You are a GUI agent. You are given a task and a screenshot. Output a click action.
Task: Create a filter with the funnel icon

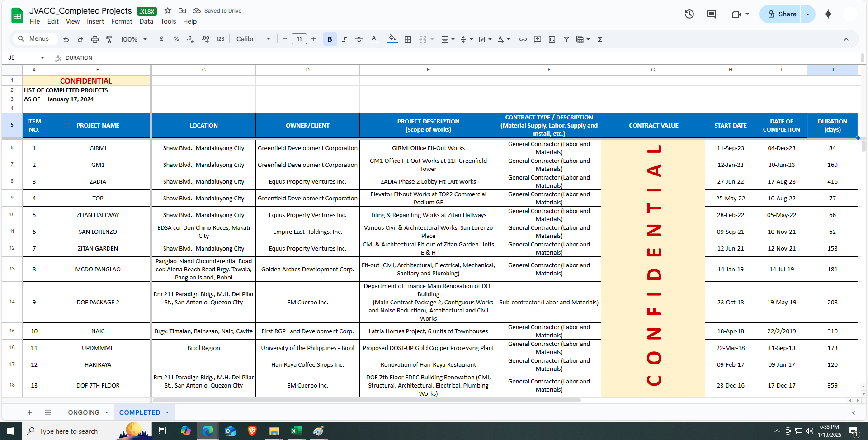pyautogui.click(x=566, y=39)
